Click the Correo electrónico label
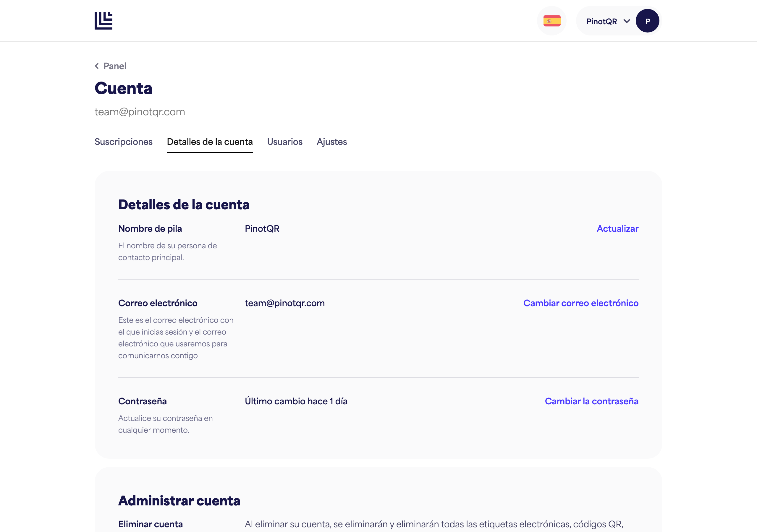The height and width of the screenshot is (532, 757). (x=158, y=303)
